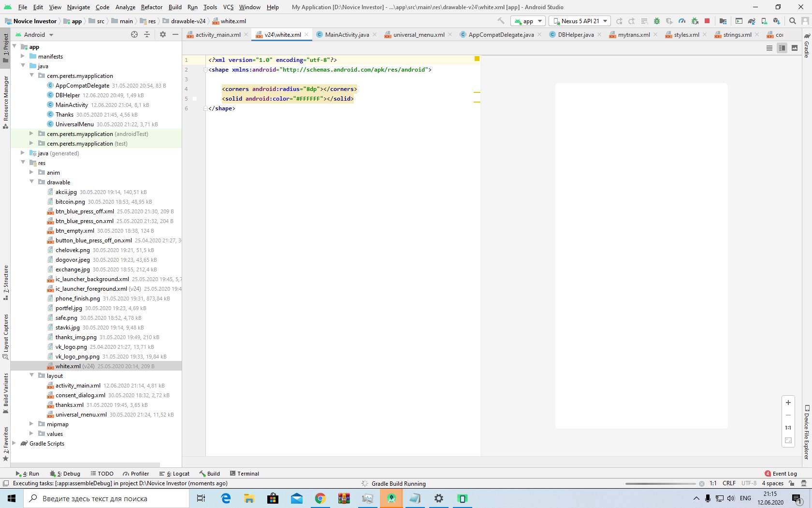
Task: Switch editor to Design-only view
Action: pos(795,48)
